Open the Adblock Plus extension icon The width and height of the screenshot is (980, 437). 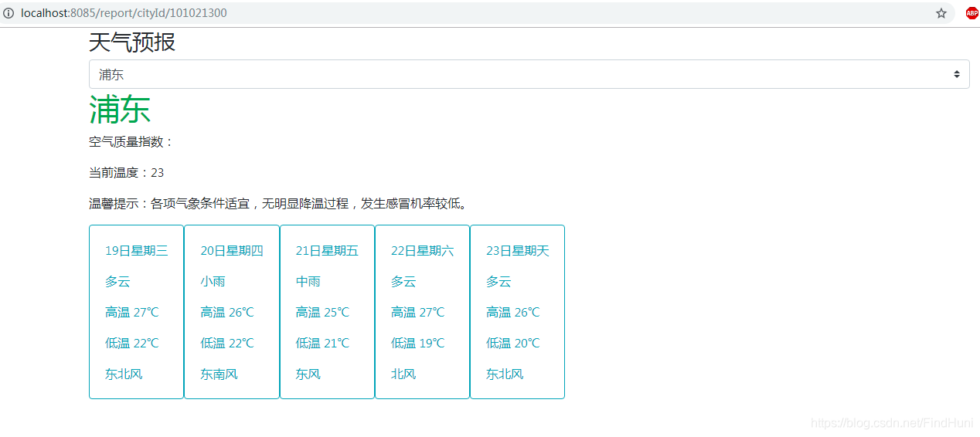(971, 13)
